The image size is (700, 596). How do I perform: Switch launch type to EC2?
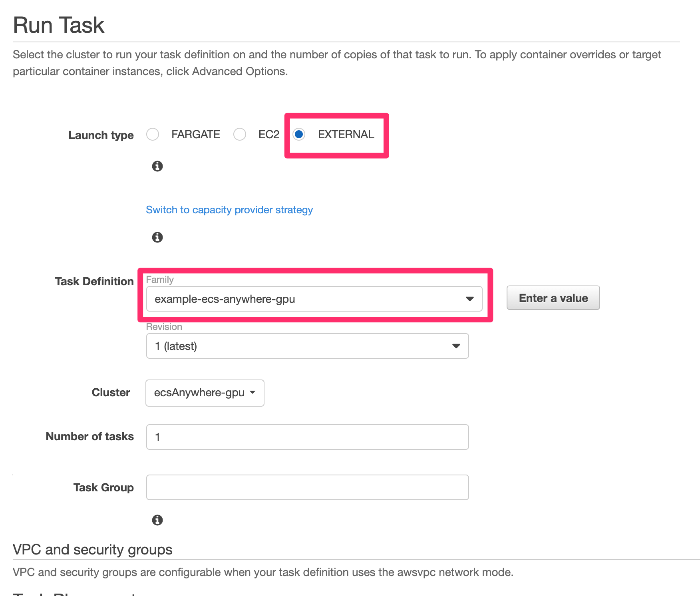click(240, 135)
